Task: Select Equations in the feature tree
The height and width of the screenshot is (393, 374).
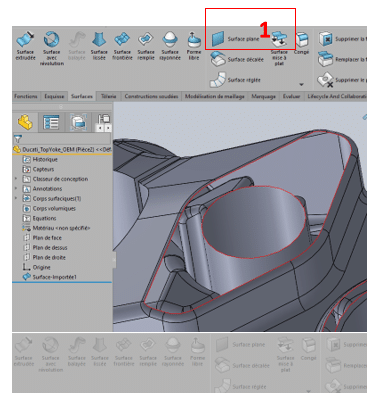Action: point(39,218)
